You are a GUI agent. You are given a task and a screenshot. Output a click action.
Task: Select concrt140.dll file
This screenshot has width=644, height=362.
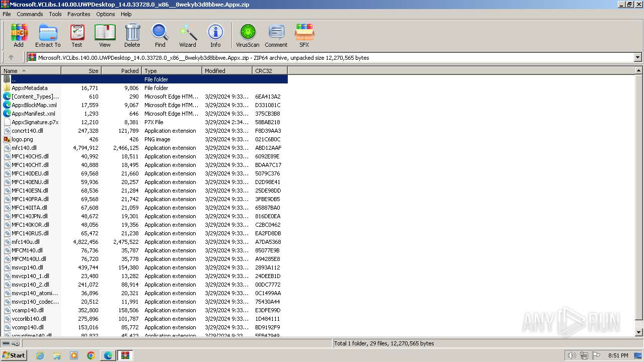pyautogui.click(x=144, y=131)
